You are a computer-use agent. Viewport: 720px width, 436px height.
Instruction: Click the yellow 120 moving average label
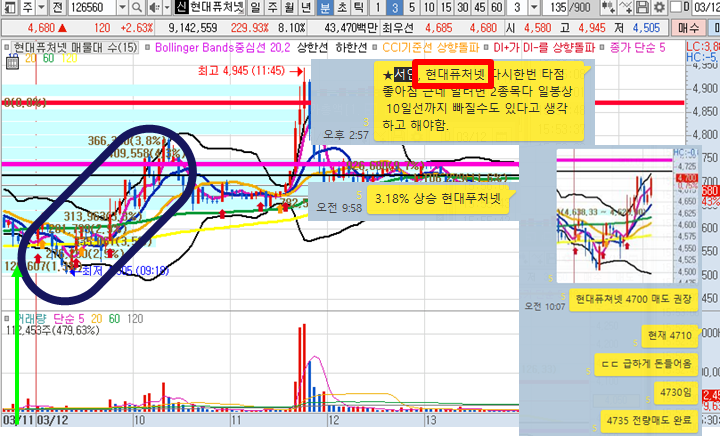(x=69, y=58)
